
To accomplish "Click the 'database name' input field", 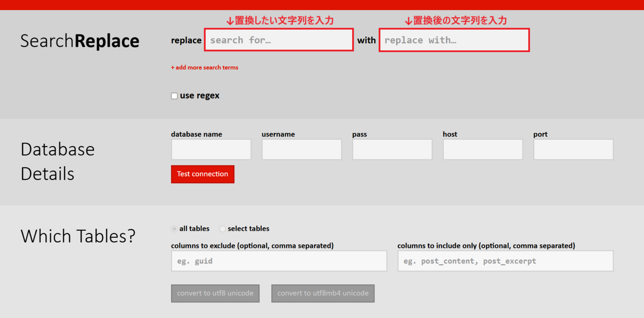I will pos(211,149).
